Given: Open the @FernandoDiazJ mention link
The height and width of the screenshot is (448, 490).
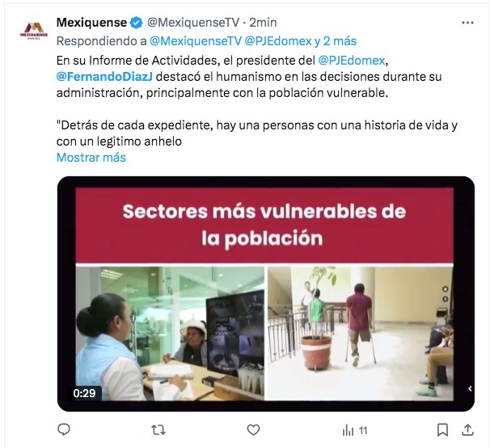Looking at the screenshot, I should point(104,77).
